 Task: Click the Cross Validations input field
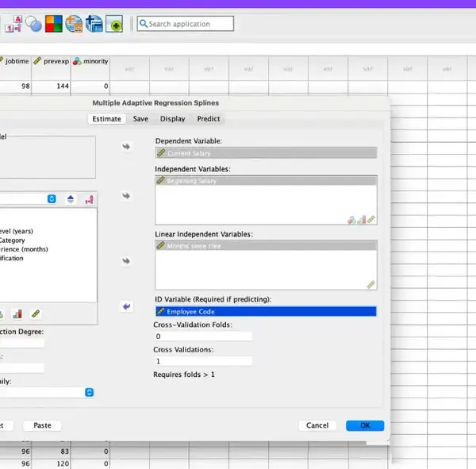point(203,361)
